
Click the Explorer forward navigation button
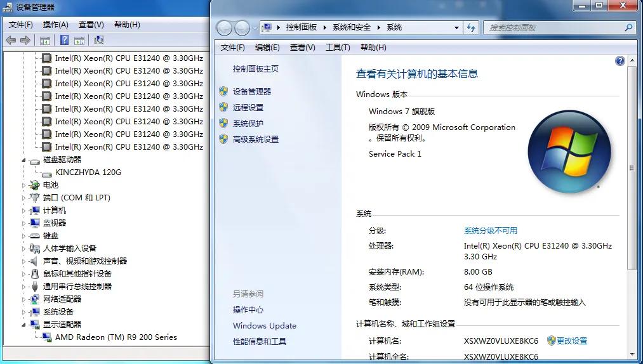pos(242,28)
